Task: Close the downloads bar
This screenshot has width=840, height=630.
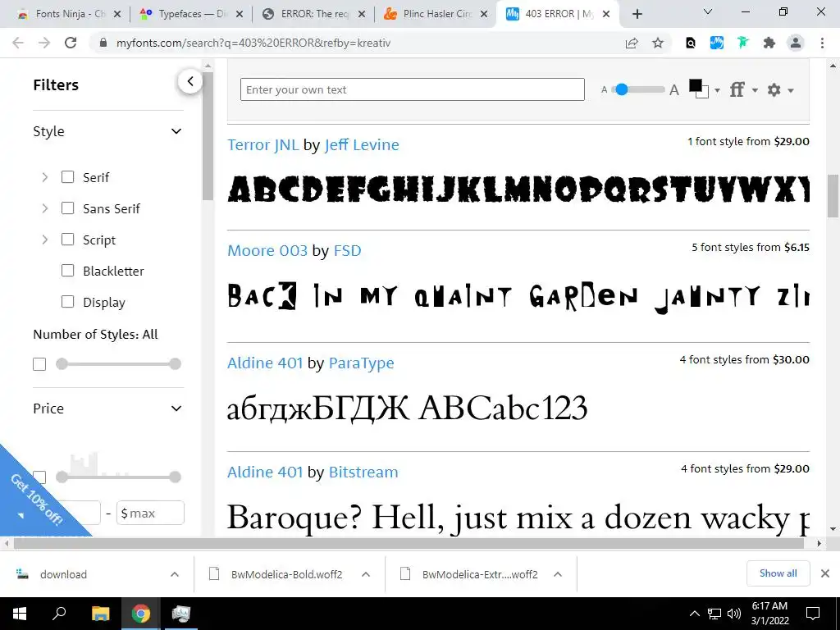Action: click(825, 573)
